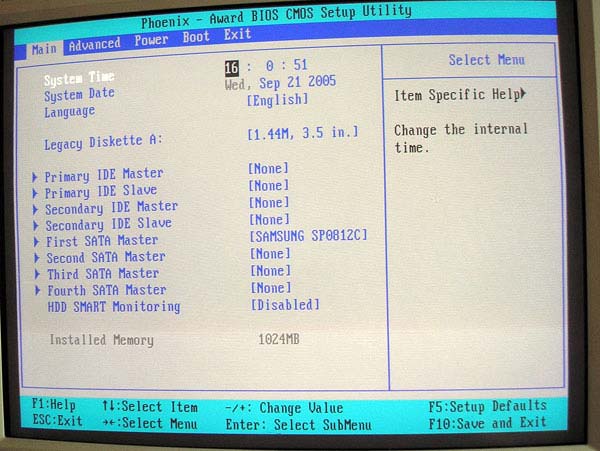Select HDD SMART Monitoring option
Image resolution: width=600 pixels, height=451 pixels.
pyautogui.click(x=114, y=307)
